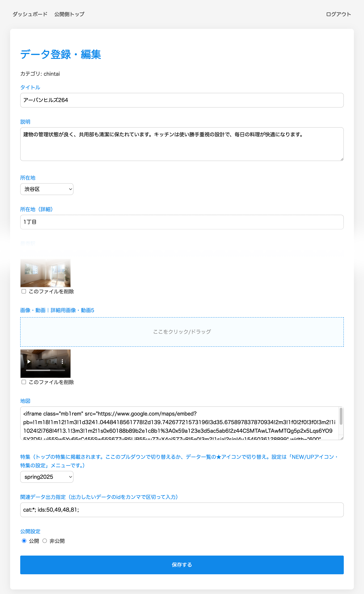Image resolution: width=364 pixels, height=594 pixels.
Task: Play the uploaded video thumbnail
Action: [29, 361]
